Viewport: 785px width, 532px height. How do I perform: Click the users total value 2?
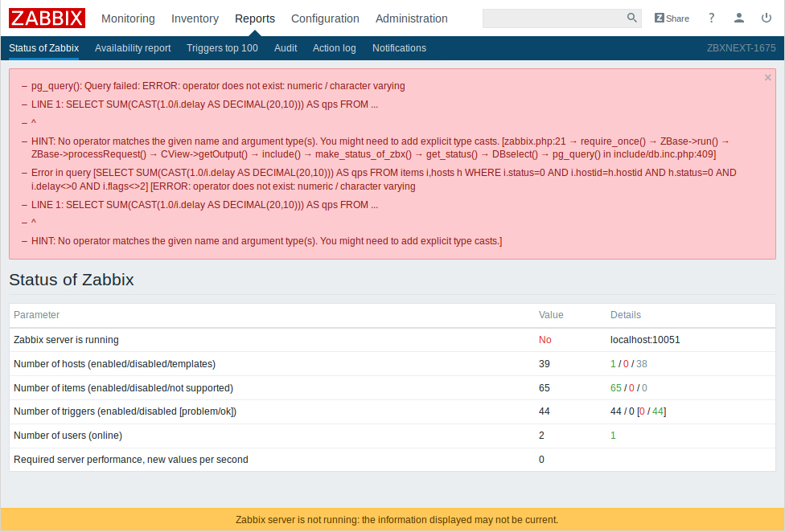point(541,436)
